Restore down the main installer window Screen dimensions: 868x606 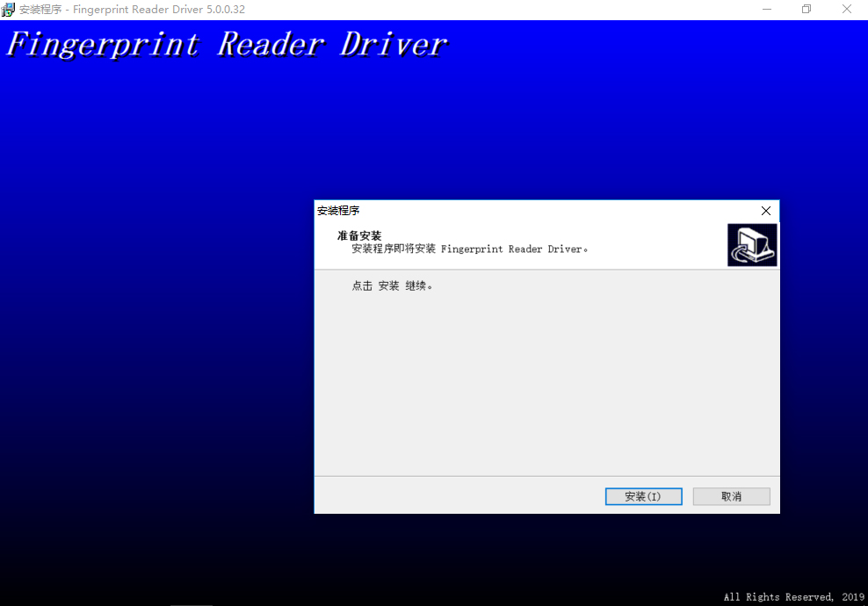coord(806,10)
